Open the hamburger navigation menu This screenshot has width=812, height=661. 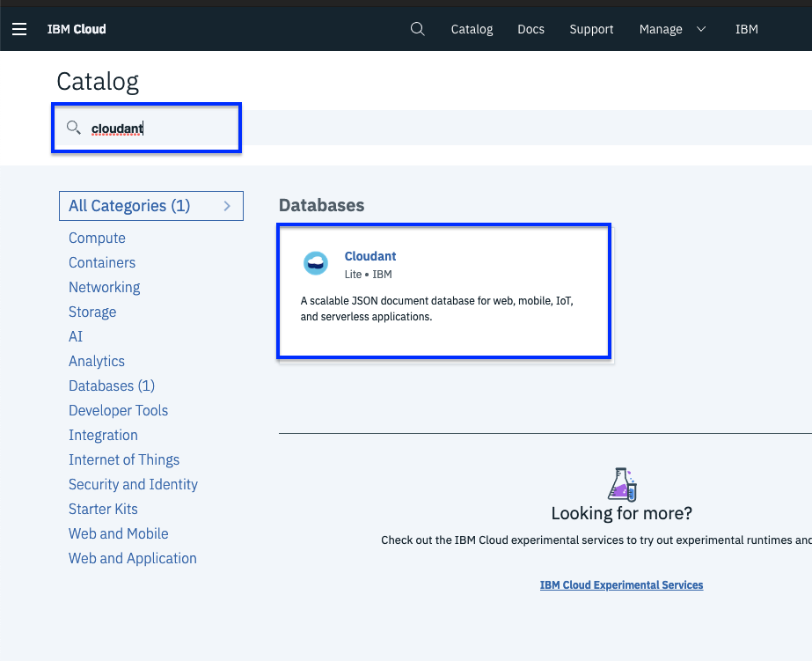19,29
